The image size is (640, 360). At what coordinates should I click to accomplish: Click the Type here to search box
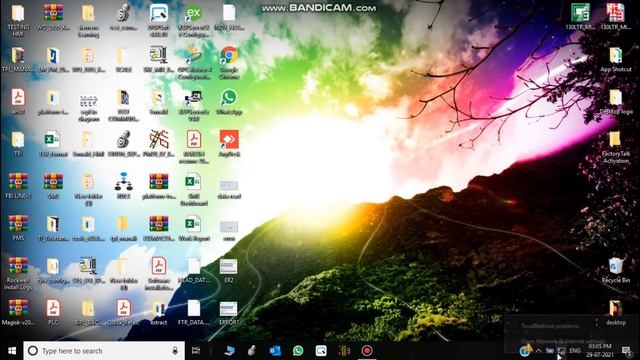point(104,351)
